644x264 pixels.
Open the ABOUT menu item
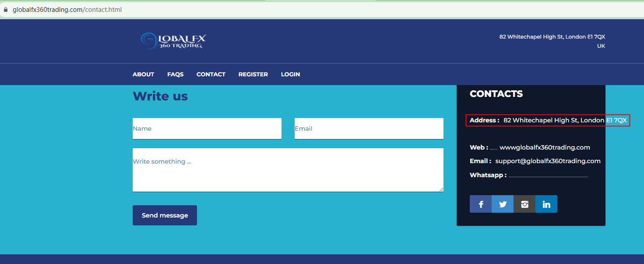[x=143, y=75]
